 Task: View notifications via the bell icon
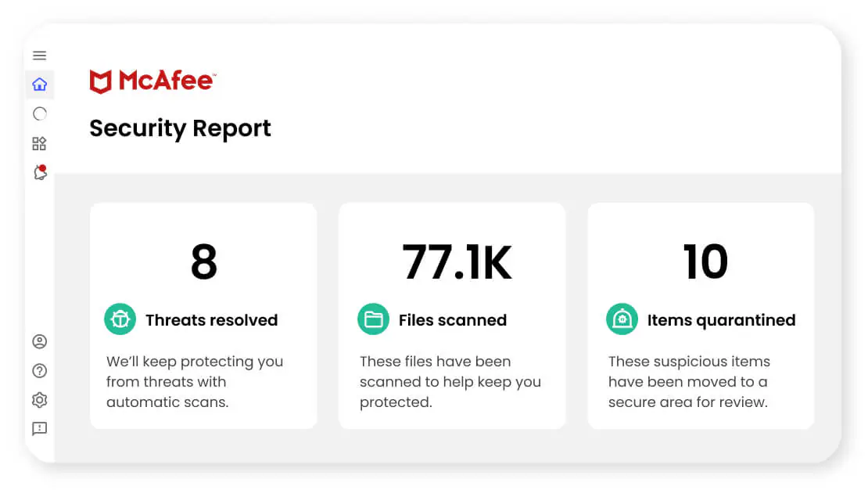[40, 173]
